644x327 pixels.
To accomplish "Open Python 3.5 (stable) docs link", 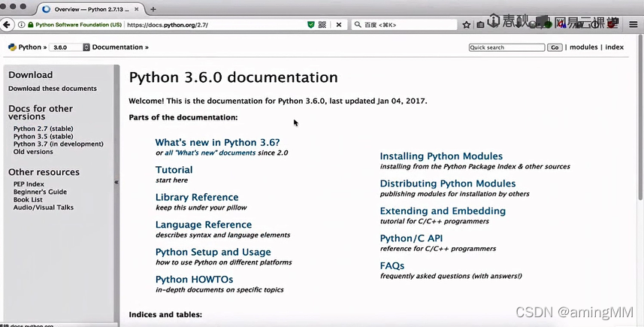I will (x=43, y=136).
